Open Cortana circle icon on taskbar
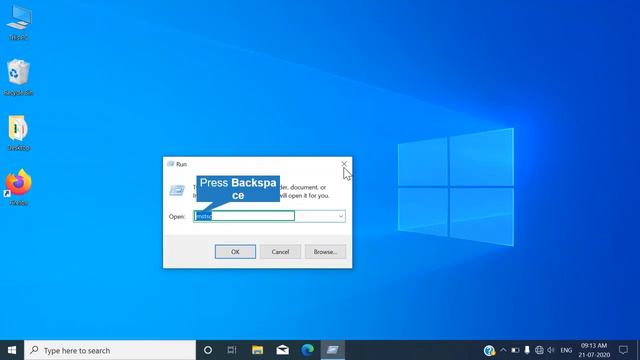Image resolution: width=640 pixels, height=360 pixels. point(208,350)
